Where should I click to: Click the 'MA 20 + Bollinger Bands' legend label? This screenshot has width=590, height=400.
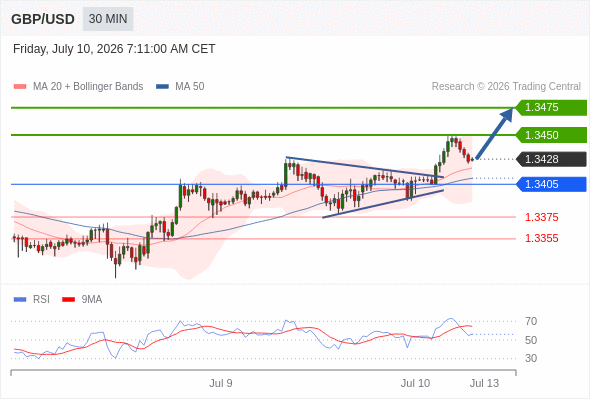[x=88, y=87]
